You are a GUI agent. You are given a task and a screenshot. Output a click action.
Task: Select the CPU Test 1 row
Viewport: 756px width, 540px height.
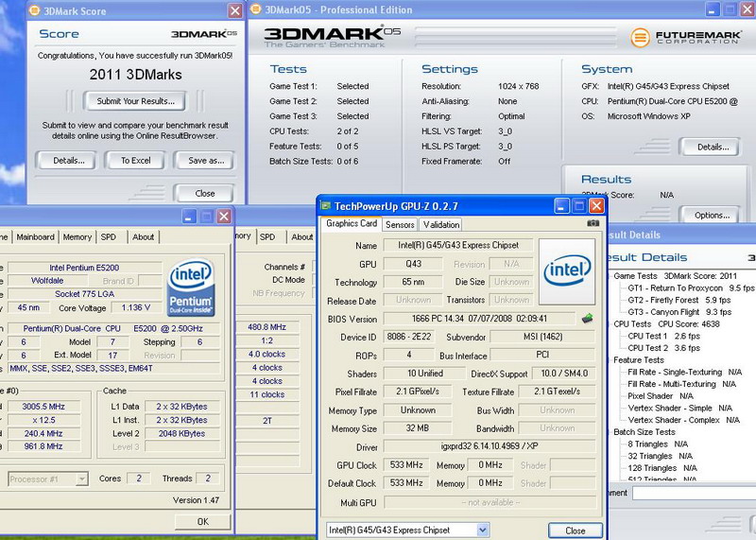(664, 336)
